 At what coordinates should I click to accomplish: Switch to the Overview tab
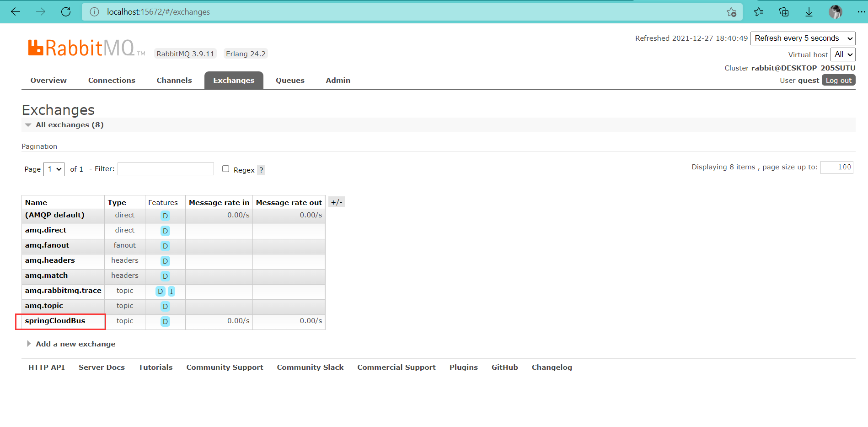pyautogui.click(x=48, y=81)
